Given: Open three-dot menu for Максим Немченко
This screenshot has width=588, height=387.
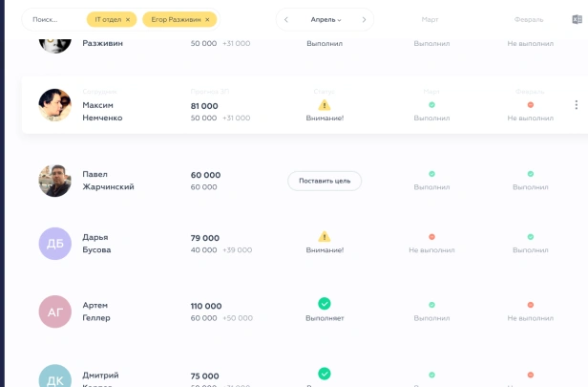Looking at the screenshot, I should click(x=577, y=105).
